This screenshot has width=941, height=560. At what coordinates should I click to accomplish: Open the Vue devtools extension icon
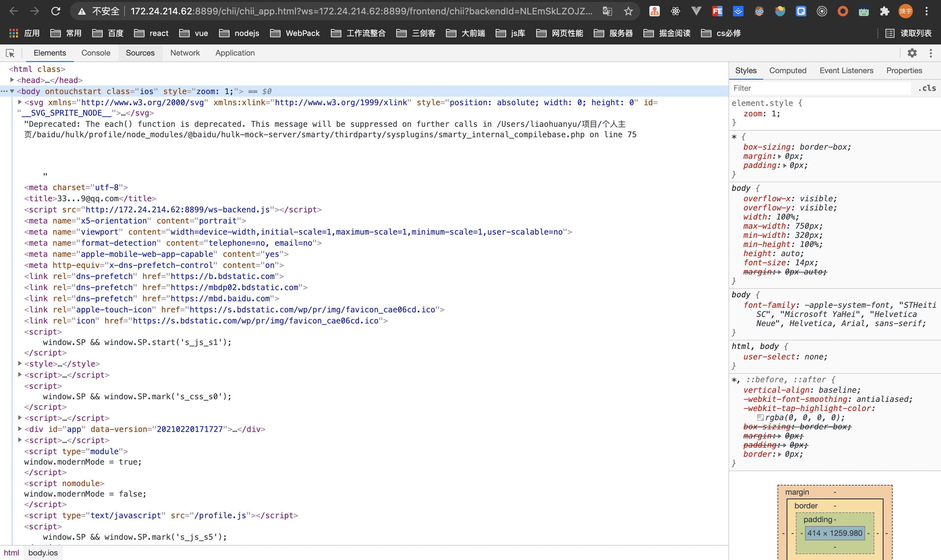696,11
